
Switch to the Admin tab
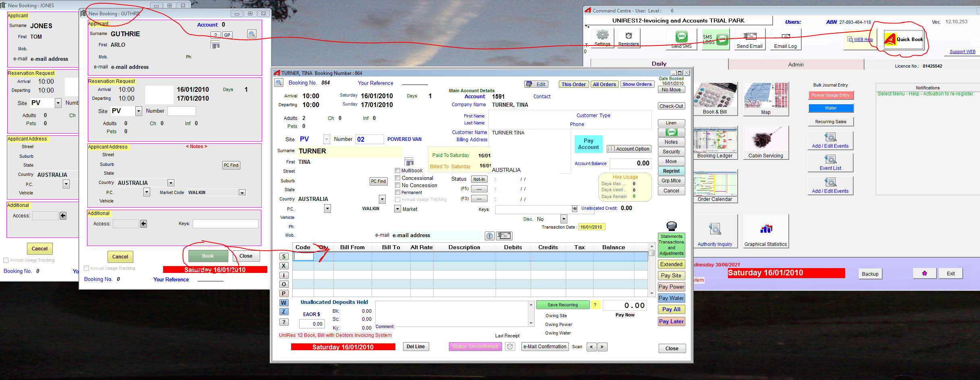(x=796, y=64)
